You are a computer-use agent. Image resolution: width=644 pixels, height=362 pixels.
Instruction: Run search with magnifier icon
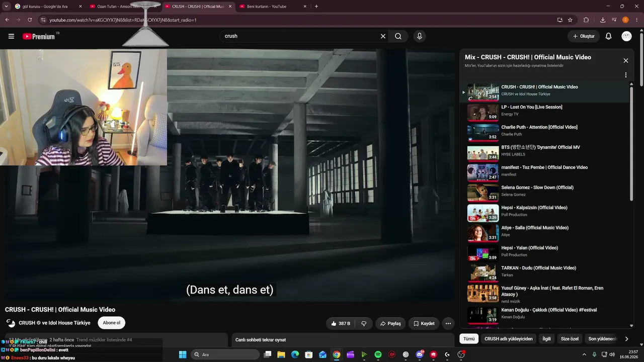(x=398, y=36)
